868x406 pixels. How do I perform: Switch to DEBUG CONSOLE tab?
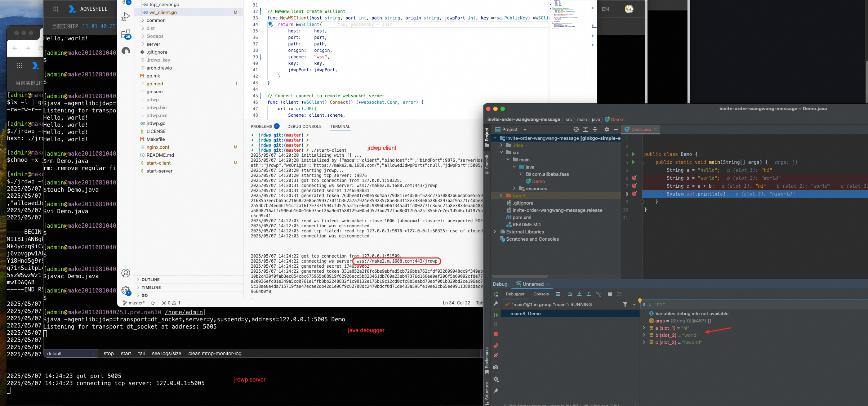pyautogui.click(x=304, y=126)
